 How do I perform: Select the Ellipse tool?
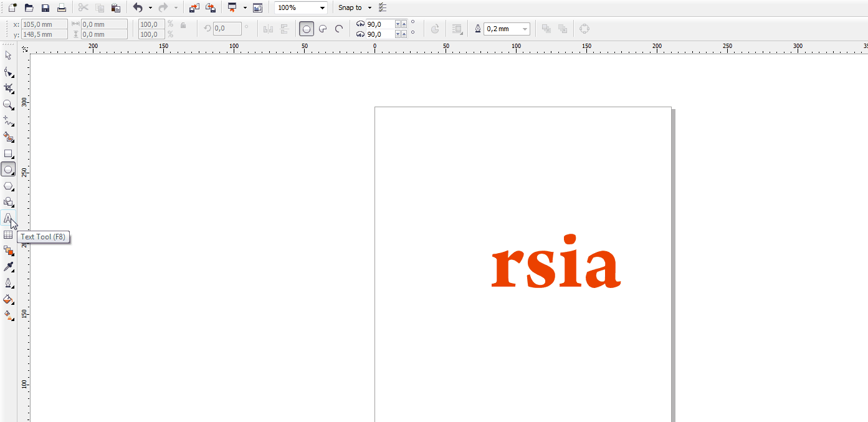[8, 170]
